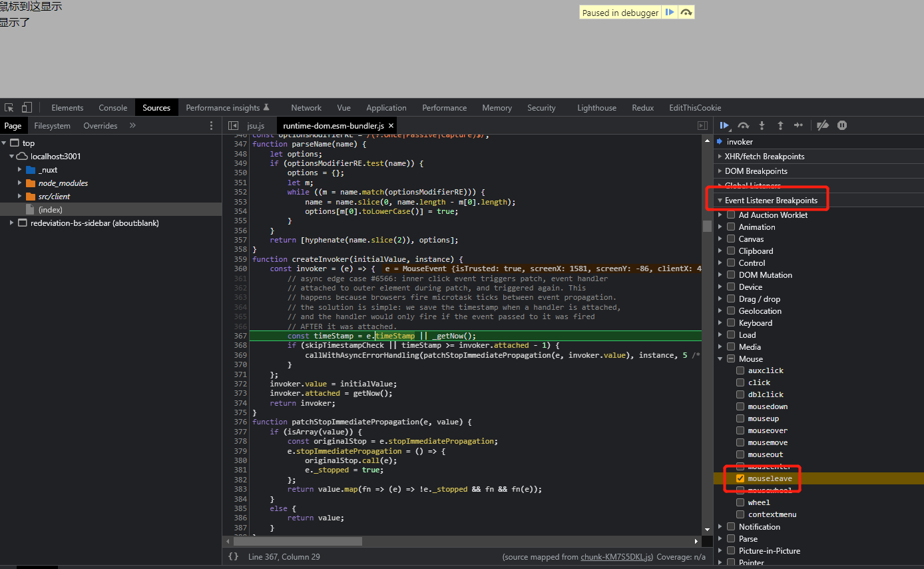Screen dimensions: 924x569
Task: Deactivate all breakpoints icon
Action: pyautogui.click(x=823, y=125)
